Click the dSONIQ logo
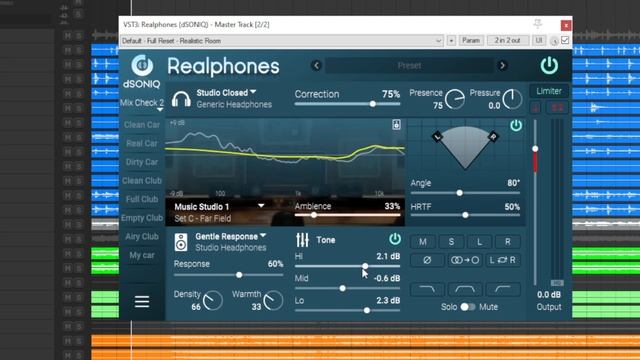 [x=142, y=71]
